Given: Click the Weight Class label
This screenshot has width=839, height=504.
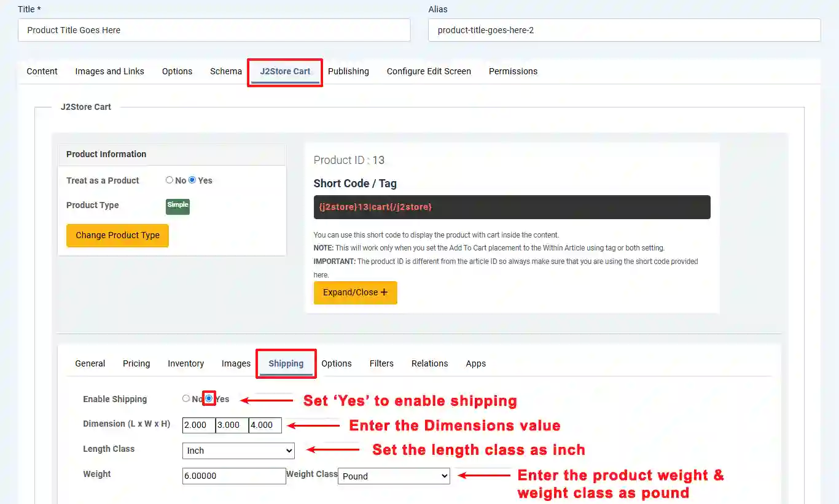Looking at the screenshot, I should click(312, 474).
